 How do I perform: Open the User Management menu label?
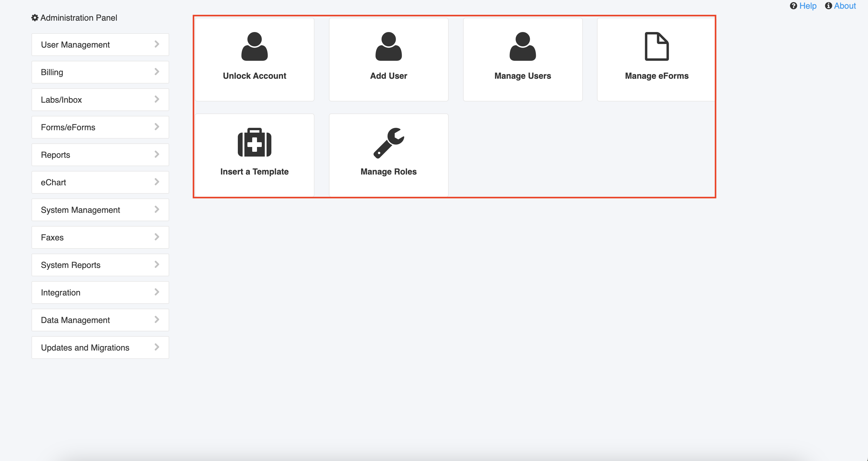coord(75,45)
